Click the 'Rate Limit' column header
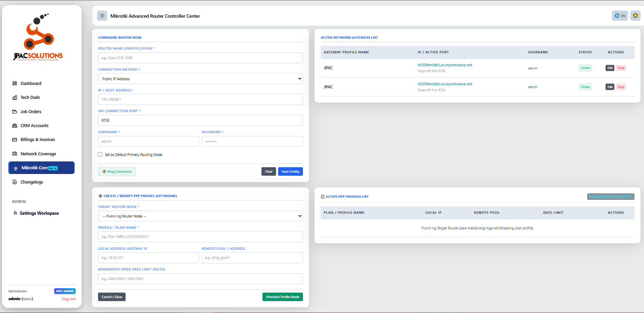 pos(553,213)
